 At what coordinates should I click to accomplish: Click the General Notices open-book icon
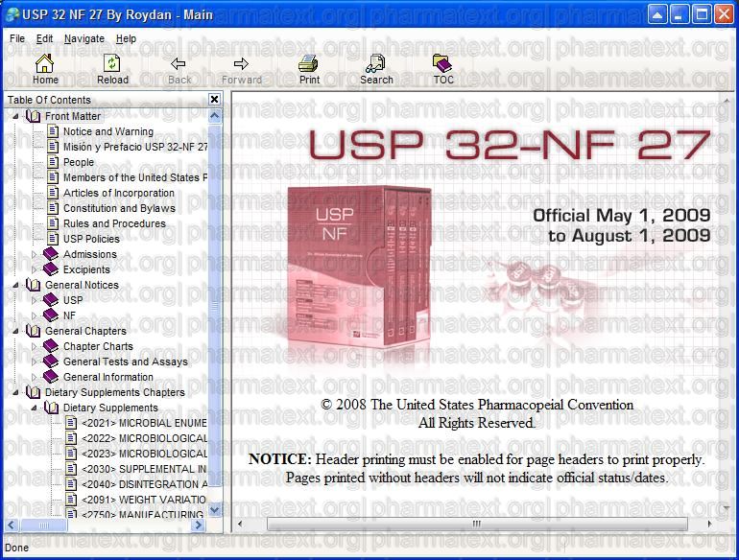tap(33, 285)
